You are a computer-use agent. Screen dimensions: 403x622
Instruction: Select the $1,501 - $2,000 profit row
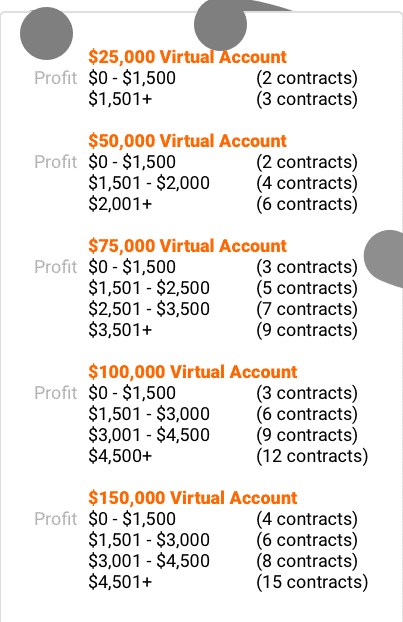click(x=223, y=183)
